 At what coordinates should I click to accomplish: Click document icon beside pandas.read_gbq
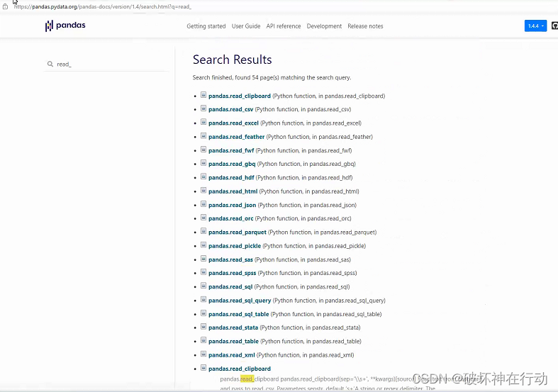coord(203,162)
